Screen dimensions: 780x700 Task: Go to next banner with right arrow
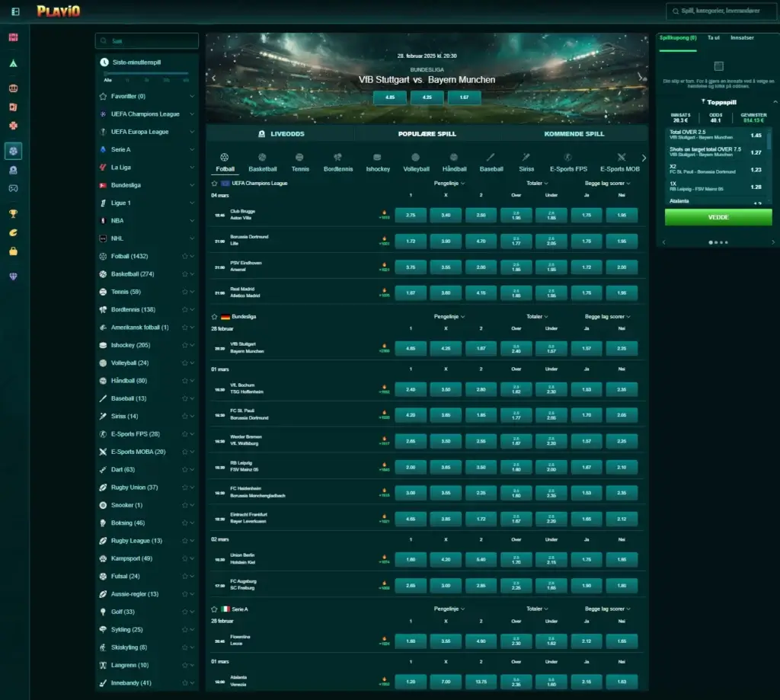coord(640,77)
